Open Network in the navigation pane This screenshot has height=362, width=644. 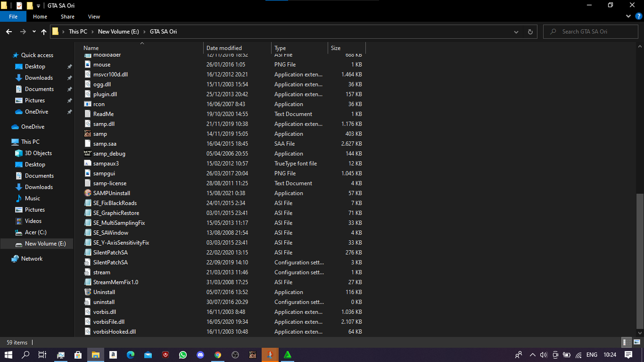(x=32, y=259)
